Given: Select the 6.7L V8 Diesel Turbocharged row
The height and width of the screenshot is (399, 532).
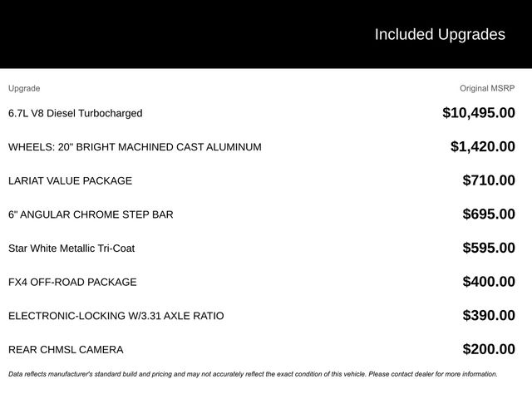Looking at the screenshot, I should click(76, 113).
